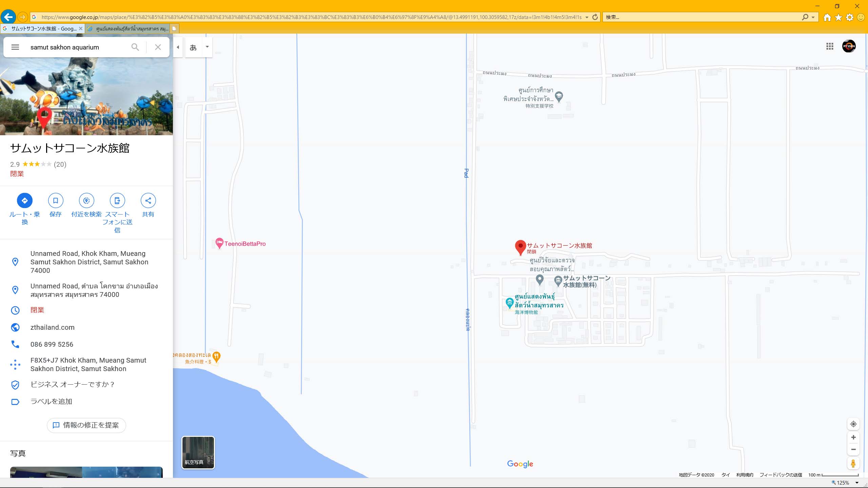Open the Google Maps hamburger menu

pyautogui.click(x=15, y=47)
